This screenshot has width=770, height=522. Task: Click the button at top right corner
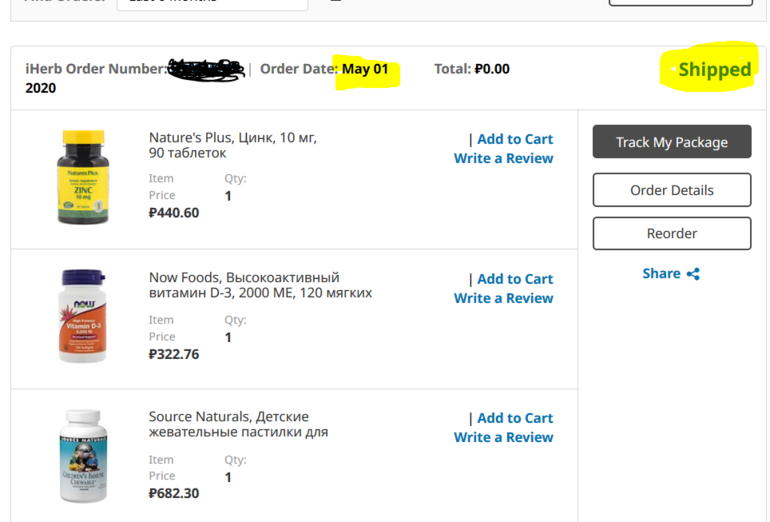coord(680,3)
